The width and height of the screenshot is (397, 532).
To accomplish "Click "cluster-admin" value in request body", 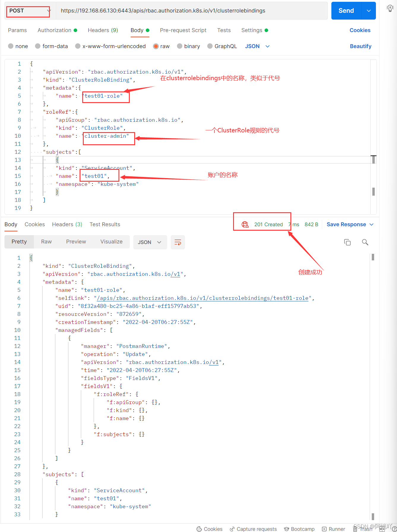I will coord(105,136).
